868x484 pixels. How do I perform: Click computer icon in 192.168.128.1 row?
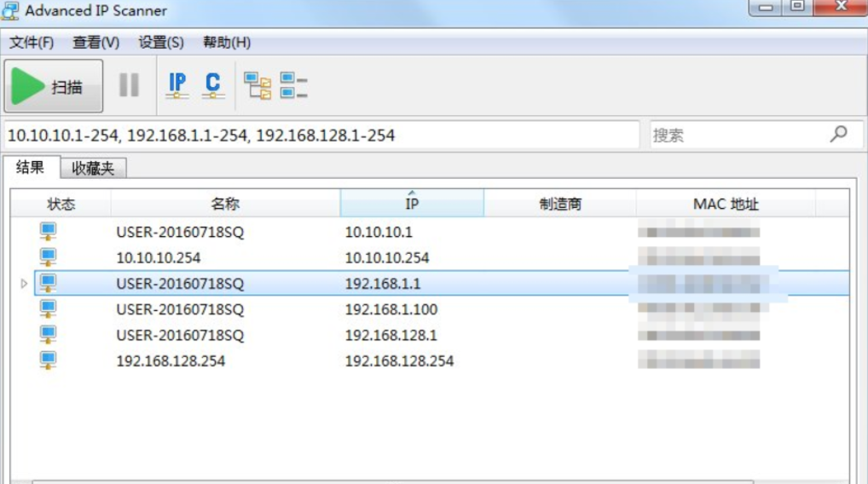pyautogui.click(x=48, y=335)
